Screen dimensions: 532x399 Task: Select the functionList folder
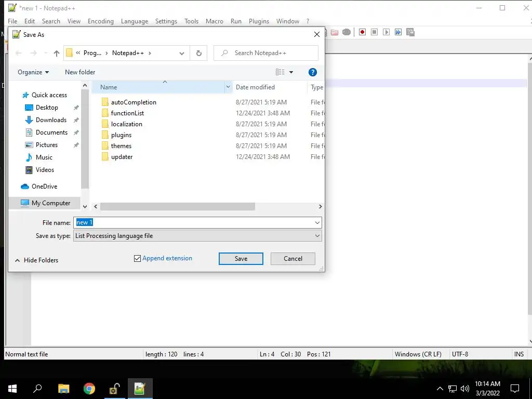click(x=127, y=113)
